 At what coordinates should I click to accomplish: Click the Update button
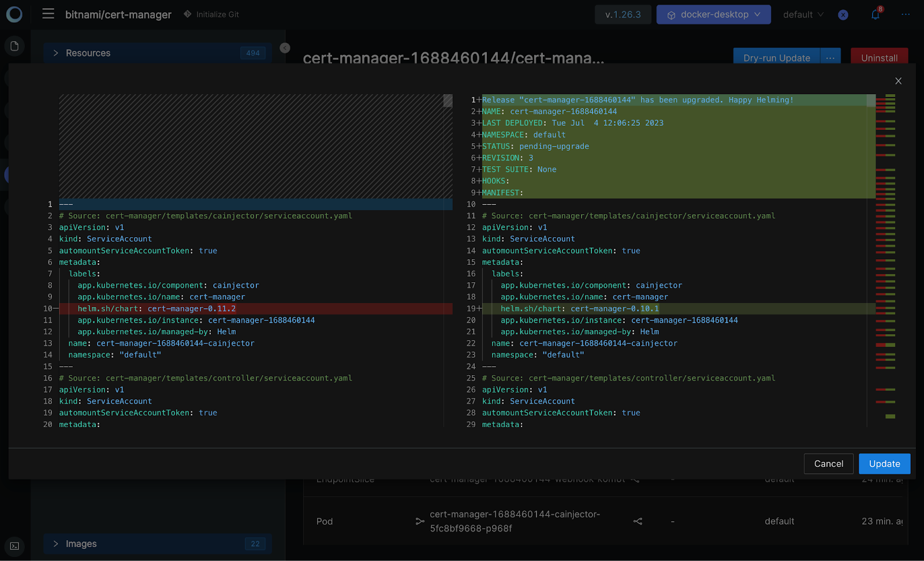pyautogui.click(x=884, y=463)
